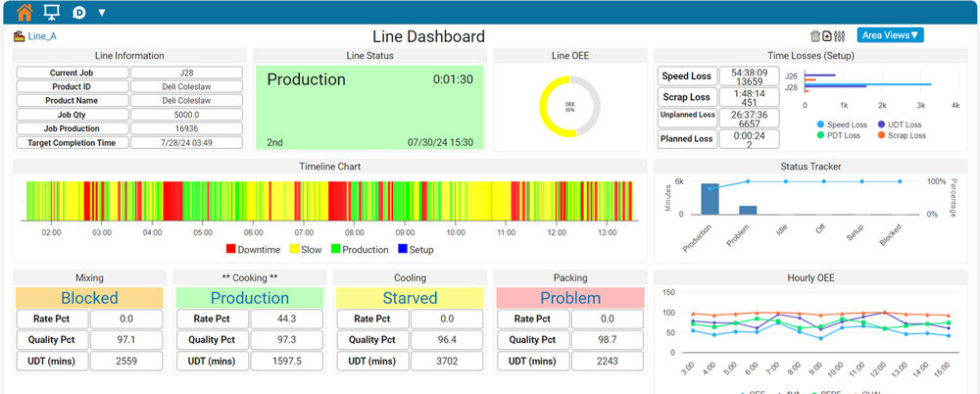Click the trash can delete icon
980x394 pixels.
(815, 36)
